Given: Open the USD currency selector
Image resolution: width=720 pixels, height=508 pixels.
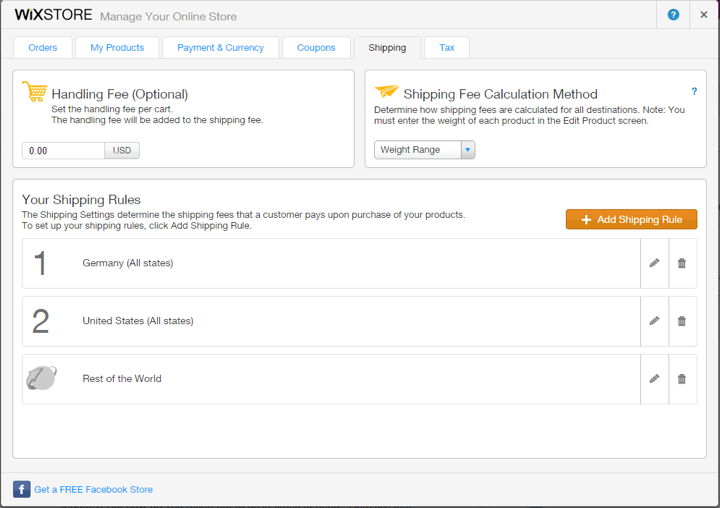Looking at the screenshot, I should pos(122,151).
